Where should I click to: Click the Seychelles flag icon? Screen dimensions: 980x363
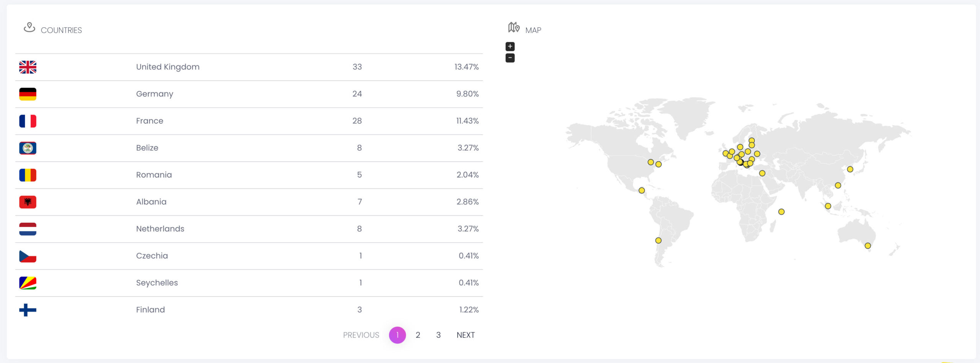click(x=28, y=283)
